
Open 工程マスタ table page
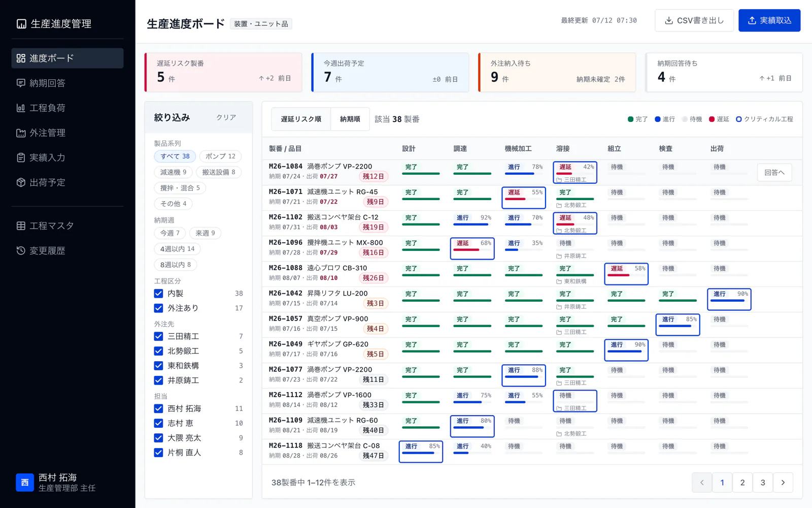67,226
